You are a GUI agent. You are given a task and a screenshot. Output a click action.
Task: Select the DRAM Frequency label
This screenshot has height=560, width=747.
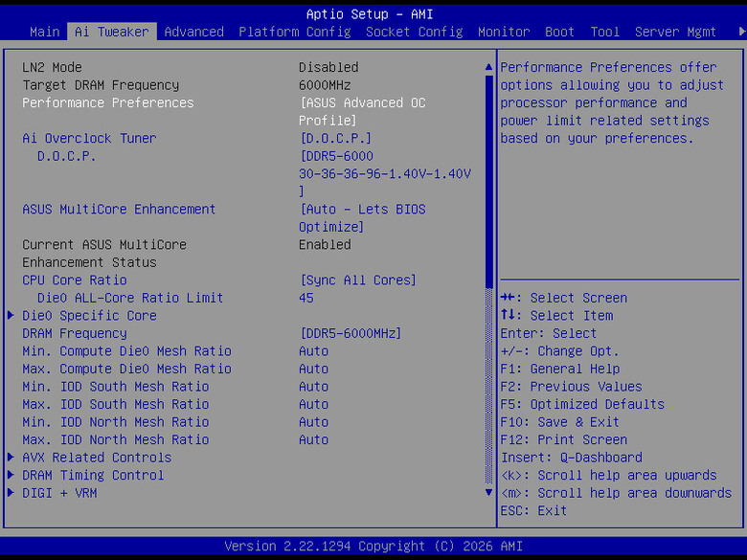click(75, 333)
